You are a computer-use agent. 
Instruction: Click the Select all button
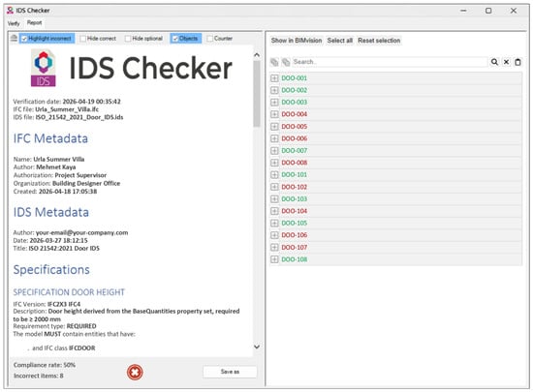[339, 41]
